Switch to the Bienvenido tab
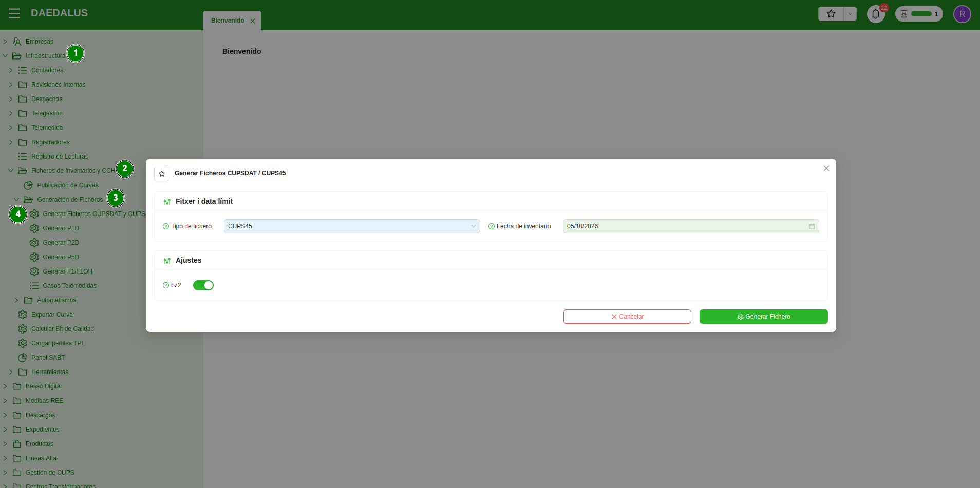Image resolution: width=980 pixels, height=488 pixels. point(228,21)
